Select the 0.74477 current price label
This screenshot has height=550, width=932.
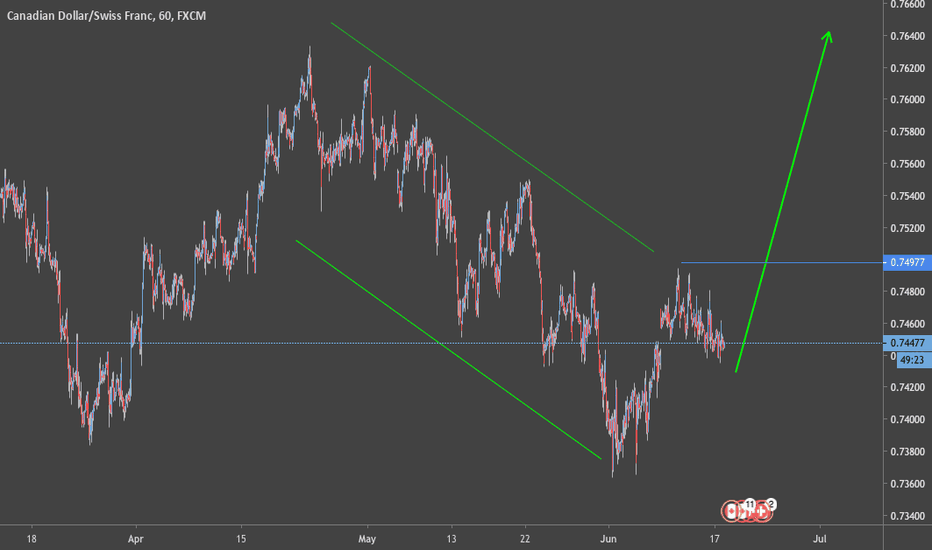(907, 343)
